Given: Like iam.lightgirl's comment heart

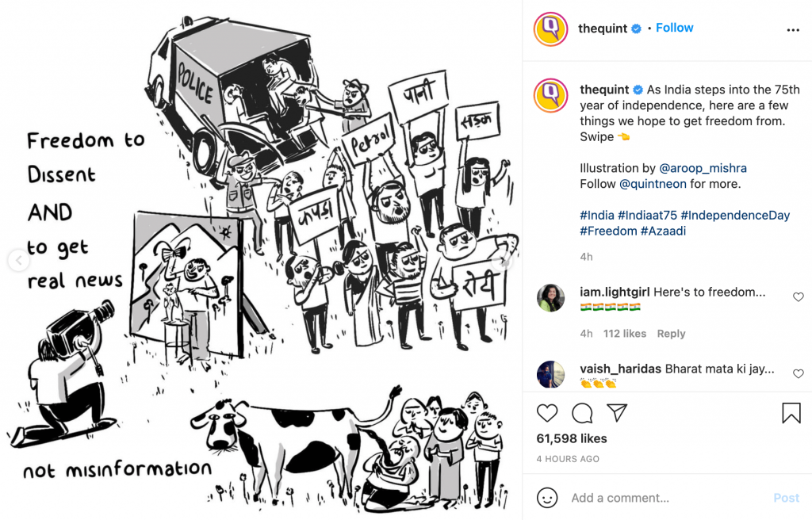Looking at the screenshot, I should tap(798, 296).
